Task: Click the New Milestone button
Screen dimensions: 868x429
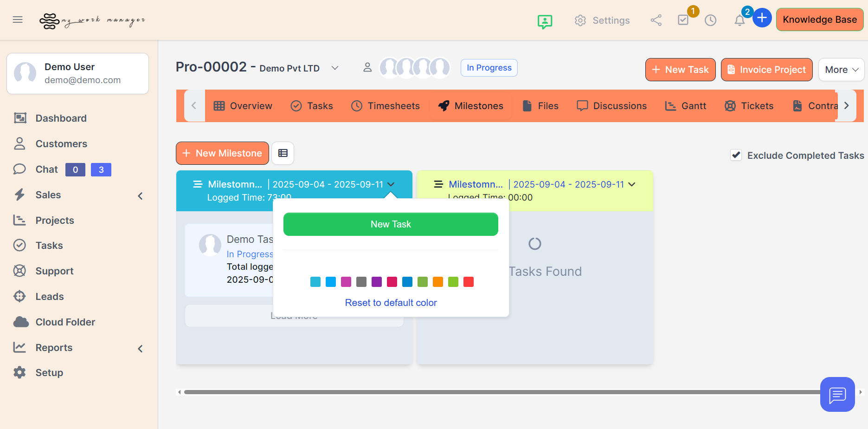Action: [x=222, y=153]
